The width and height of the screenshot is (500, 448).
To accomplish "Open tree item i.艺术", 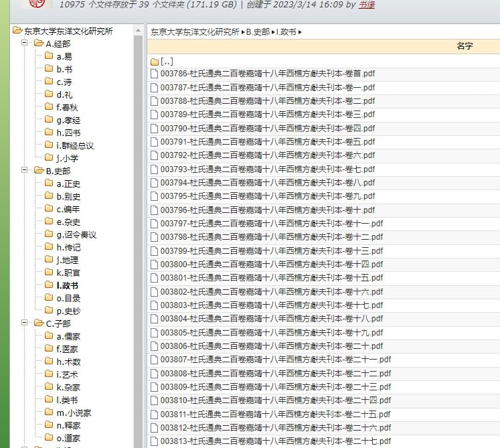I will (x=67, y=374).
